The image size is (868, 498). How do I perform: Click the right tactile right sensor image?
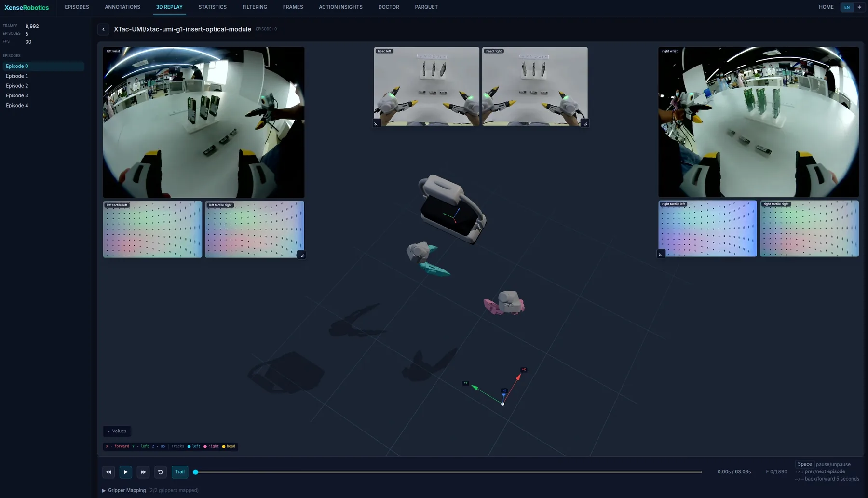click(x=809, y=229)
